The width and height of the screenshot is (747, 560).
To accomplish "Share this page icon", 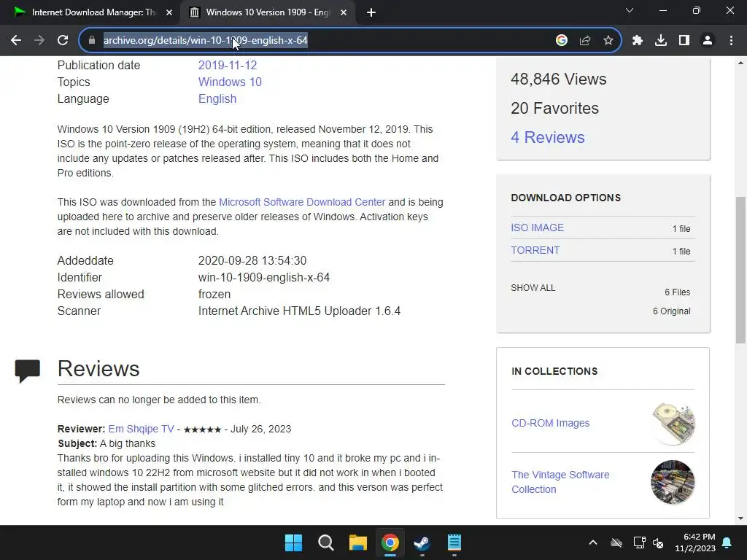I will tap(585, 41).
